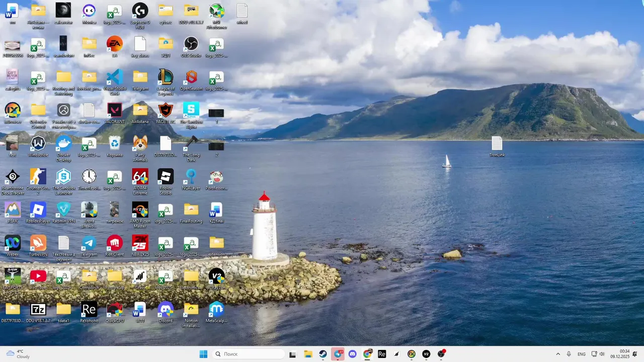Select the NBA 2K25 shortcut

pos(140,246)
